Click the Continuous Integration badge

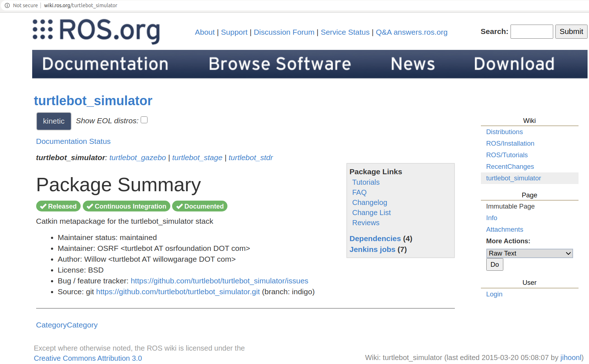(127, 206)
